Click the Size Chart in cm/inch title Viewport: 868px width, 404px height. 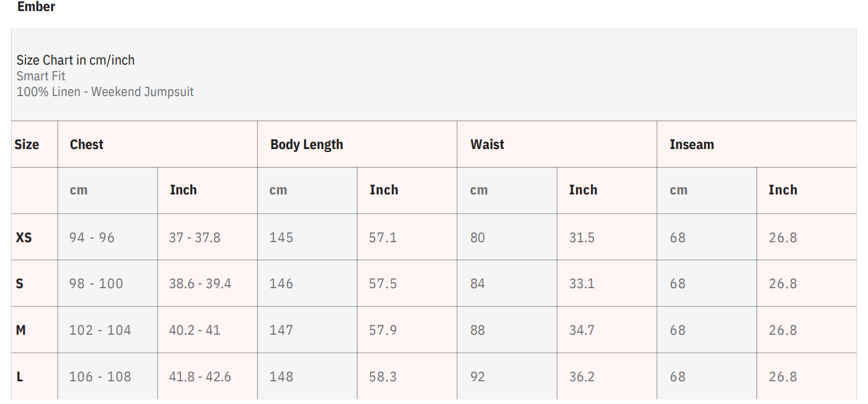(x=75, y=60)
